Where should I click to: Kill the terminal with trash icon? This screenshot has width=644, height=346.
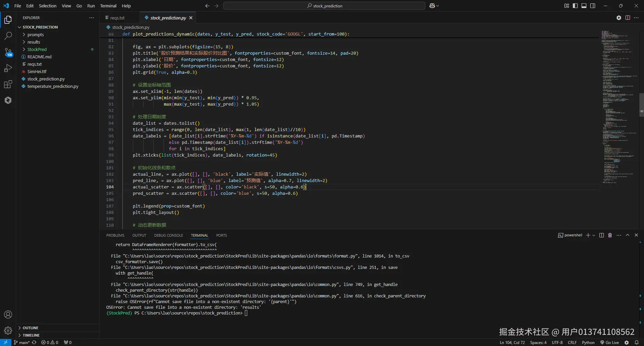[610, 235]
